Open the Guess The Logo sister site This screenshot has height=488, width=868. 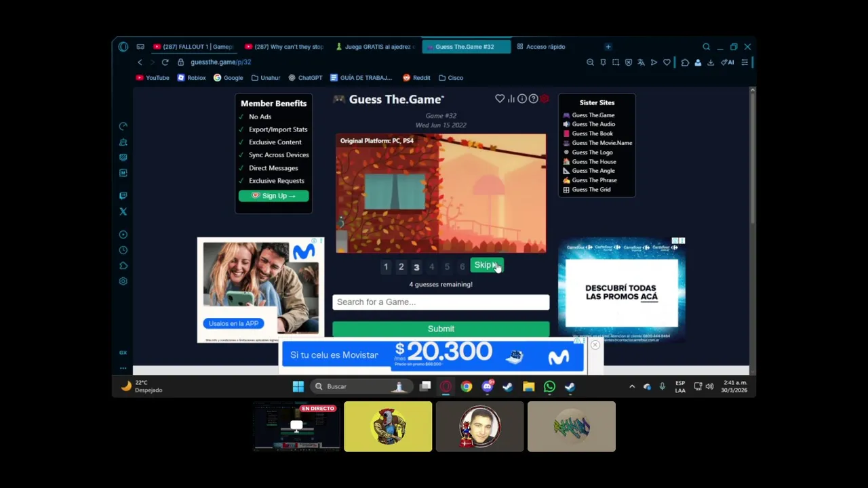coord(587,152)
